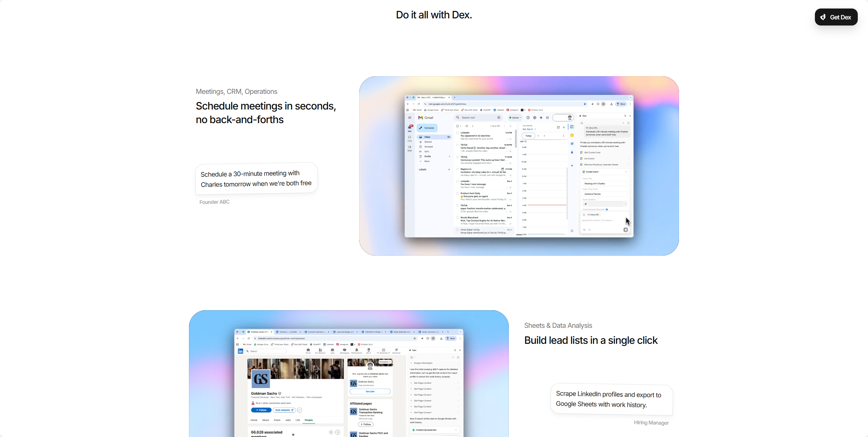Open Gmail settings gear icon
868x437 pixels.
(535, 118)
